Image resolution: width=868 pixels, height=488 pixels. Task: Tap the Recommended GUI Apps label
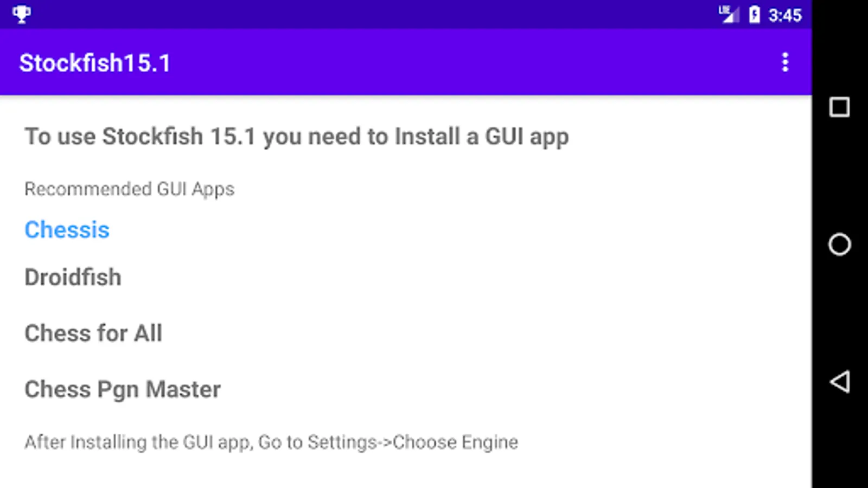pos(129,189)
